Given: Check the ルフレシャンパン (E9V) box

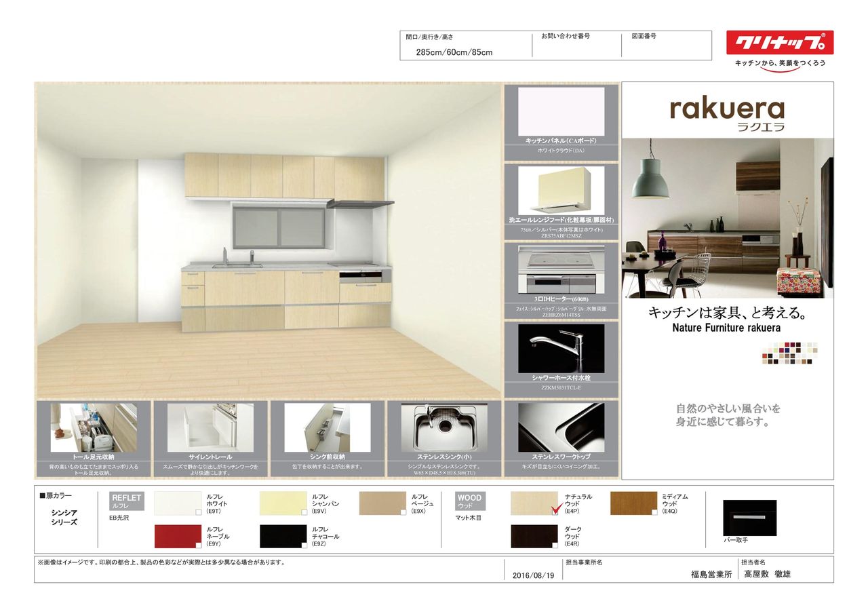Looking at the screenshot, I should [303, 512].
